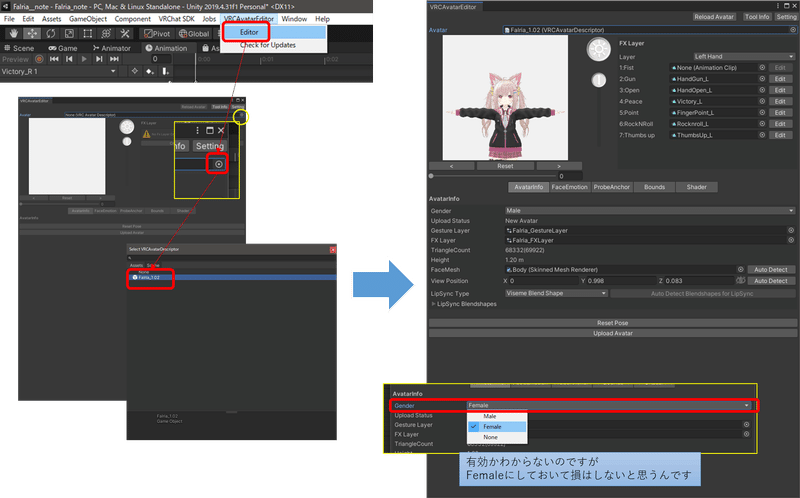Open object picker for 3:Open clip
This screenshot has width=800, height=498.
762,90
